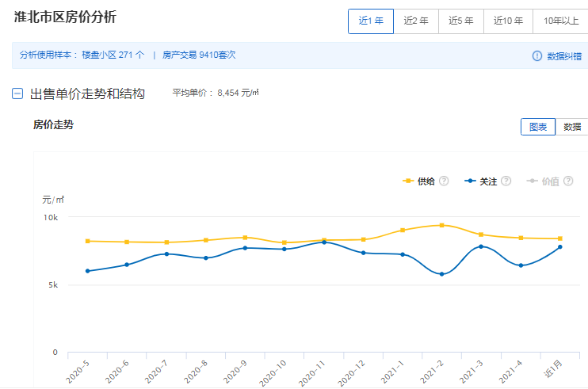Switch to 图表 chart view

(x=538, y=127)
